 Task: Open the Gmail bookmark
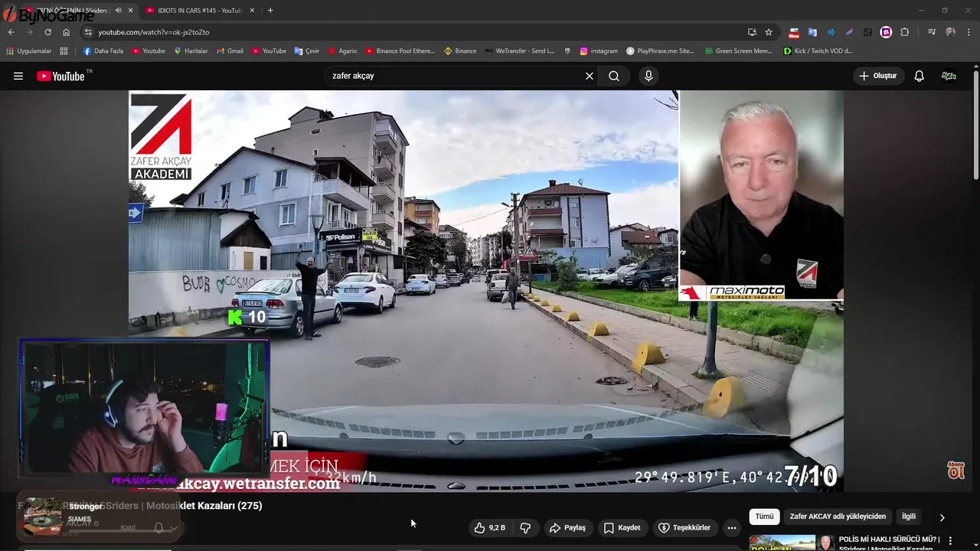(230, 51)
